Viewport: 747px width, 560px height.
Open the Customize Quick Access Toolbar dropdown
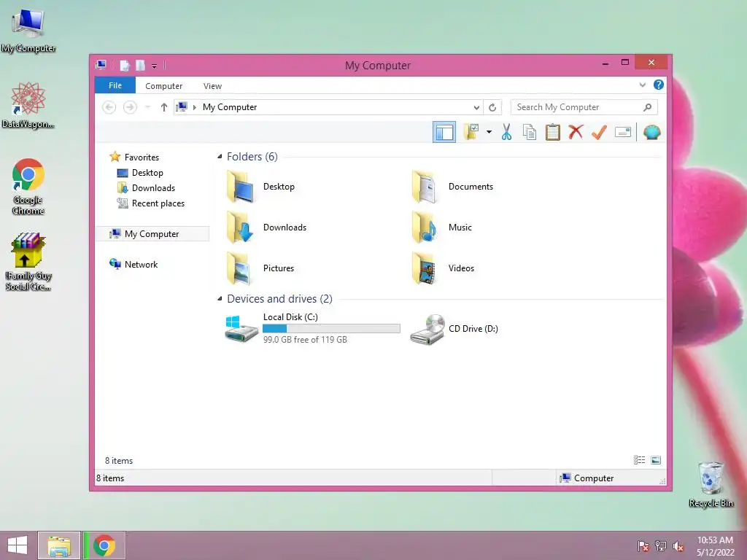(x=155, y=66)
